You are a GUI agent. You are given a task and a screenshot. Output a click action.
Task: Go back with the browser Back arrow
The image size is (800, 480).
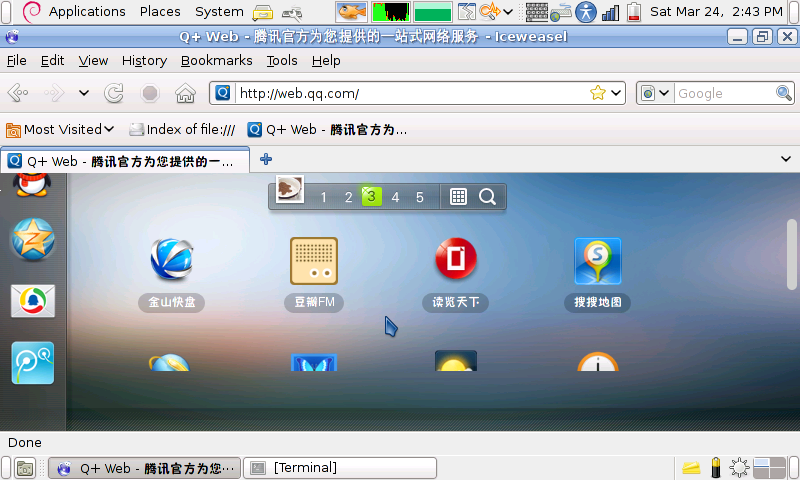coord(18,93)
